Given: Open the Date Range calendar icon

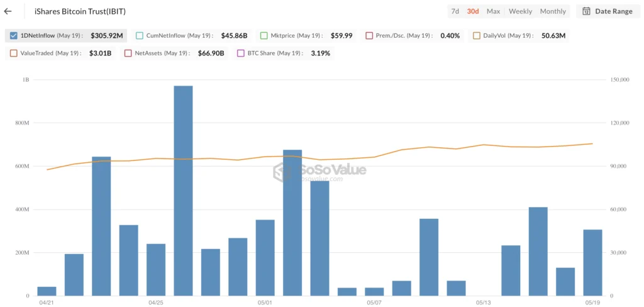Looking at the screenshot, I should [587, 11].
